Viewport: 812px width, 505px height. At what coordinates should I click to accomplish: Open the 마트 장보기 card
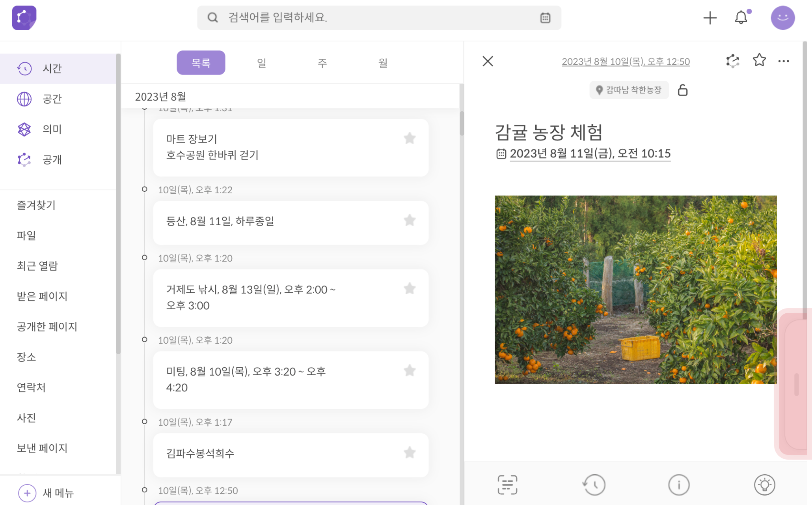(x=291, y=148)
